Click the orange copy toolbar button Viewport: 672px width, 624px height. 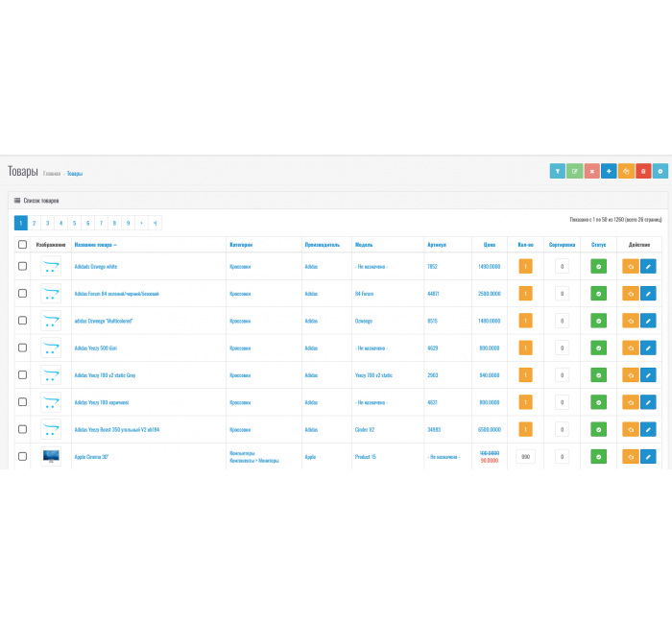(626, 171)
